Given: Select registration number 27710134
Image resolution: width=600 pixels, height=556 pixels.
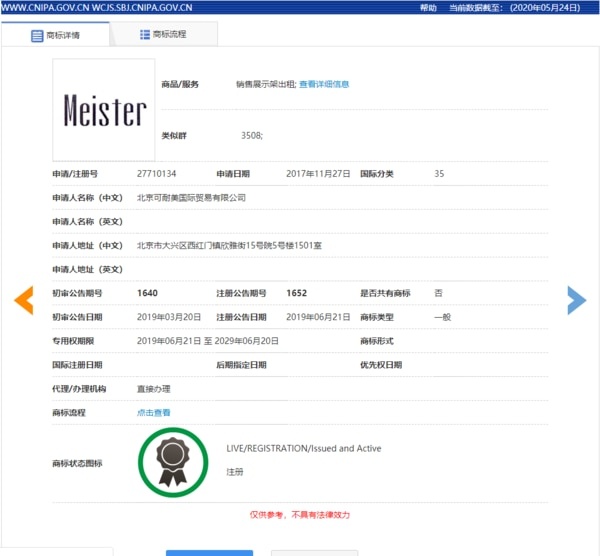Looking at the screenshot, I should (157, 174).
